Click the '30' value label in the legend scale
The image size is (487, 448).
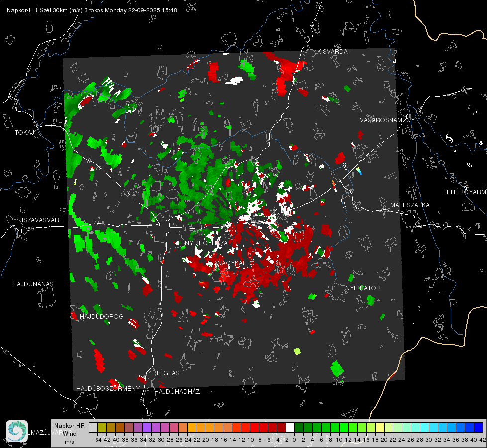point(429,440)
